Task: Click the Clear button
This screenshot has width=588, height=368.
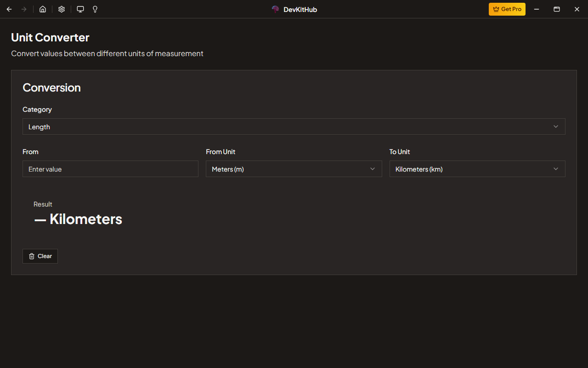Action: pyautogui.click(x=40, y=256)
